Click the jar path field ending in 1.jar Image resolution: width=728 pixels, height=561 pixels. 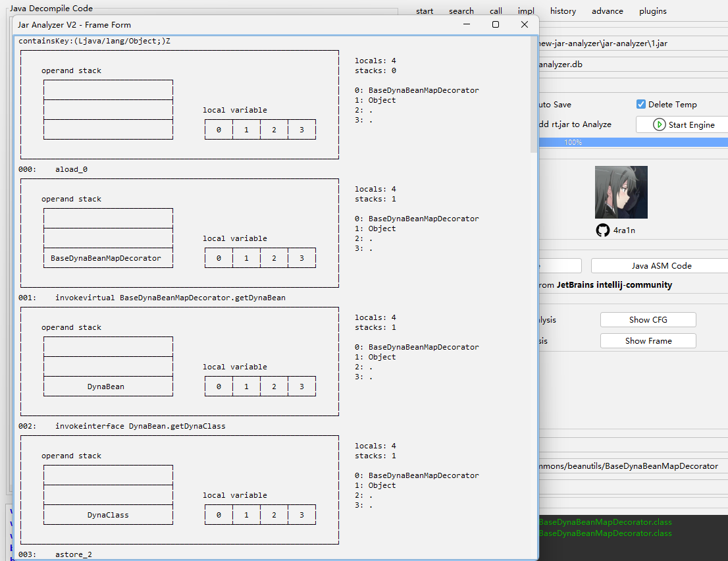pyautogui.click(x=633, y=43)
